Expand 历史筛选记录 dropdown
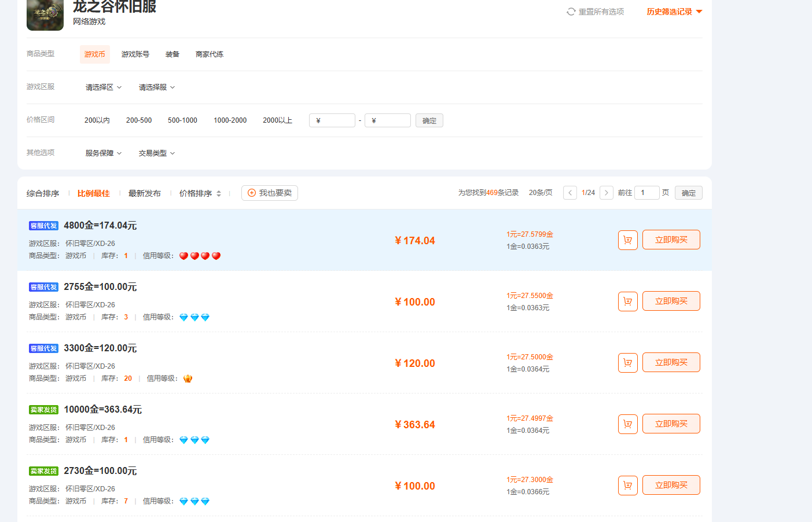 (x=674, y=12)
